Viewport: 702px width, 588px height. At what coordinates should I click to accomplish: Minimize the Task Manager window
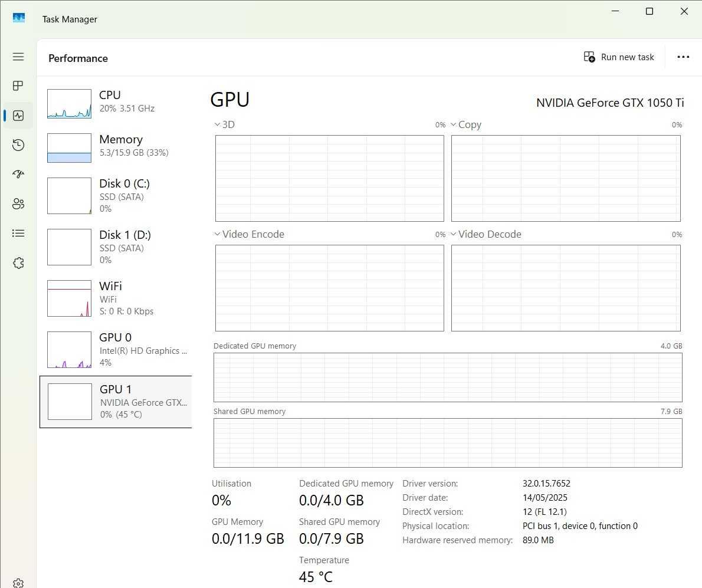click(615, 11)
